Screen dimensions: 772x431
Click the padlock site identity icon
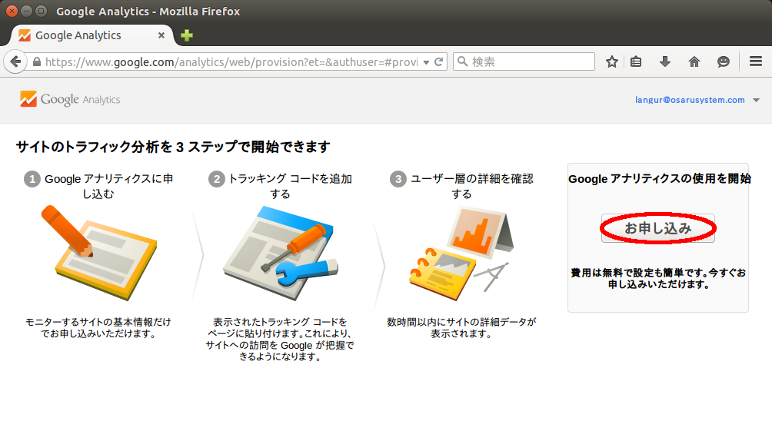click(x=37, y=62)
